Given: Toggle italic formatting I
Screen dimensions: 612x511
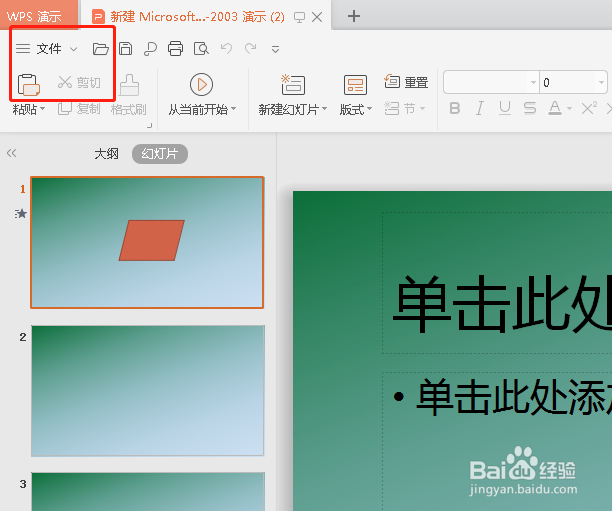Looking at the screenshot, I should tap(480, 108).
